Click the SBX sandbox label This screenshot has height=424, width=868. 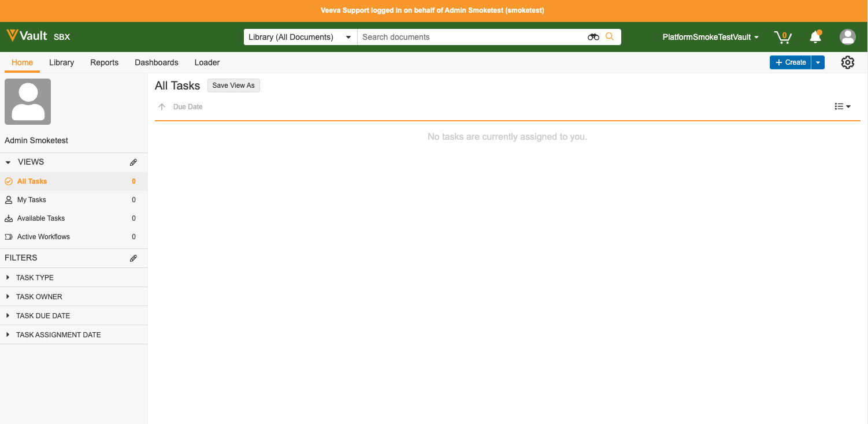[x=62, y=37]
